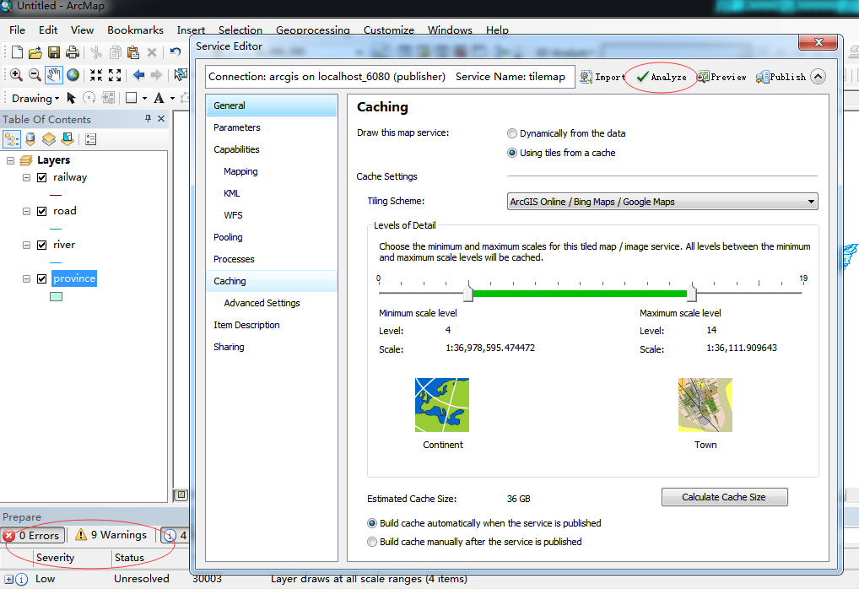Viewport: 859px width, 616px height.
Task: Click the Fixed Zoom In icon
Action: tap(96, 75)
